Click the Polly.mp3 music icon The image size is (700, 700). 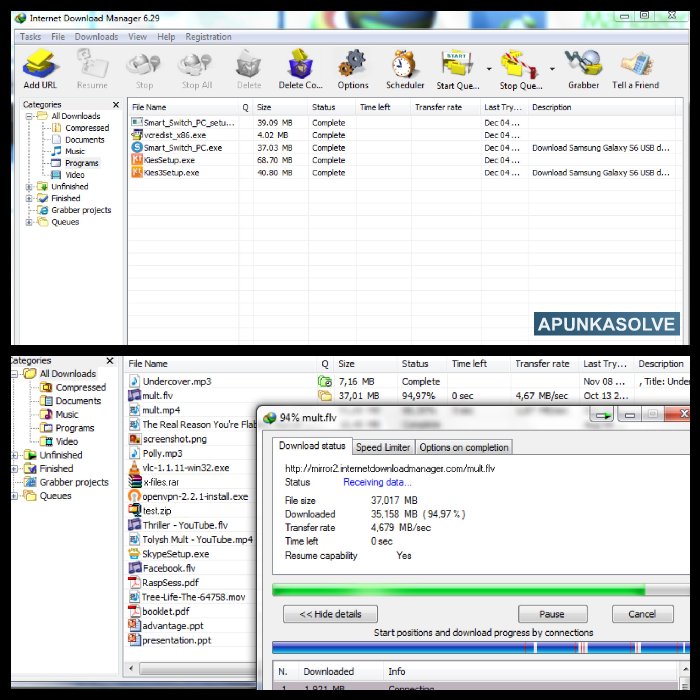(134, 453)
